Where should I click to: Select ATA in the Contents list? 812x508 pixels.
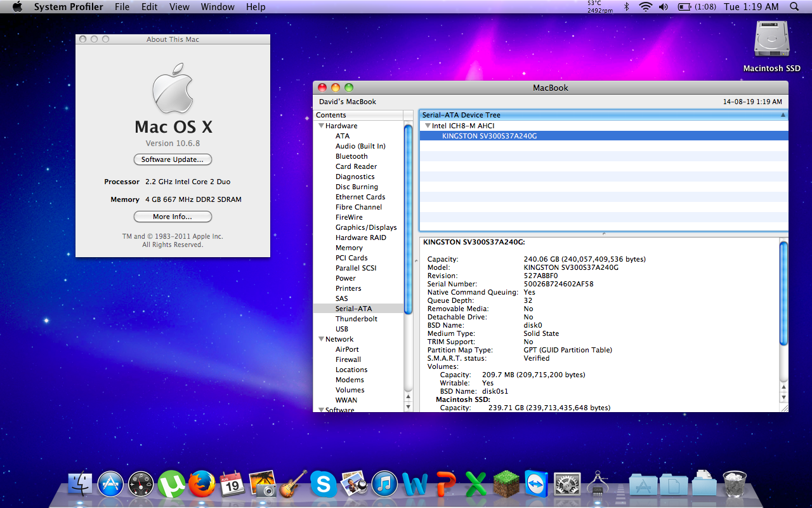point(343,136)
